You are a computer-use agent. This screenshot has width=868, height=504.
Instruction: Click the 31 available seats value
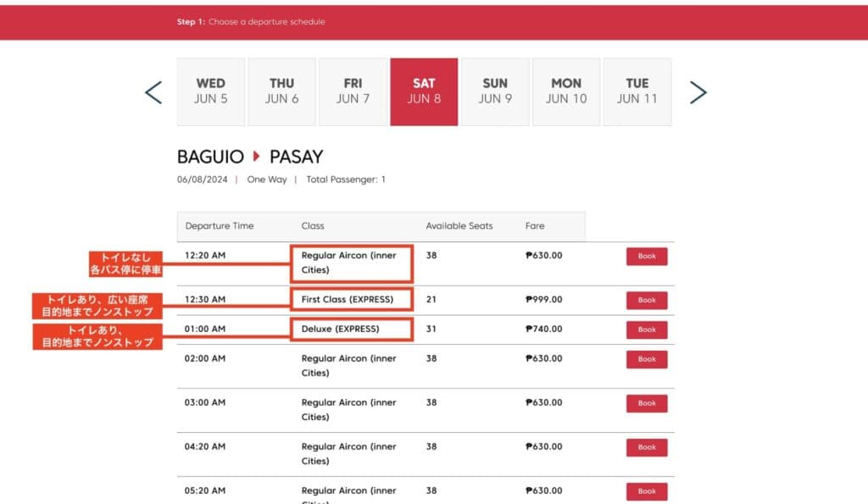coord(431,329)
